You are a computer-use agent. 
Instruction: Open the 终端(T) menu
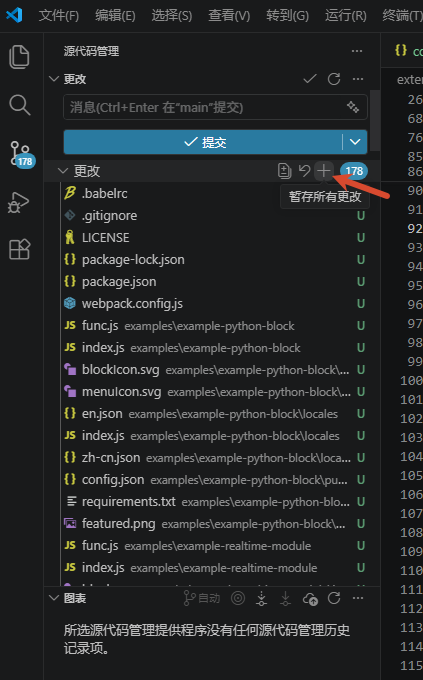402,16
